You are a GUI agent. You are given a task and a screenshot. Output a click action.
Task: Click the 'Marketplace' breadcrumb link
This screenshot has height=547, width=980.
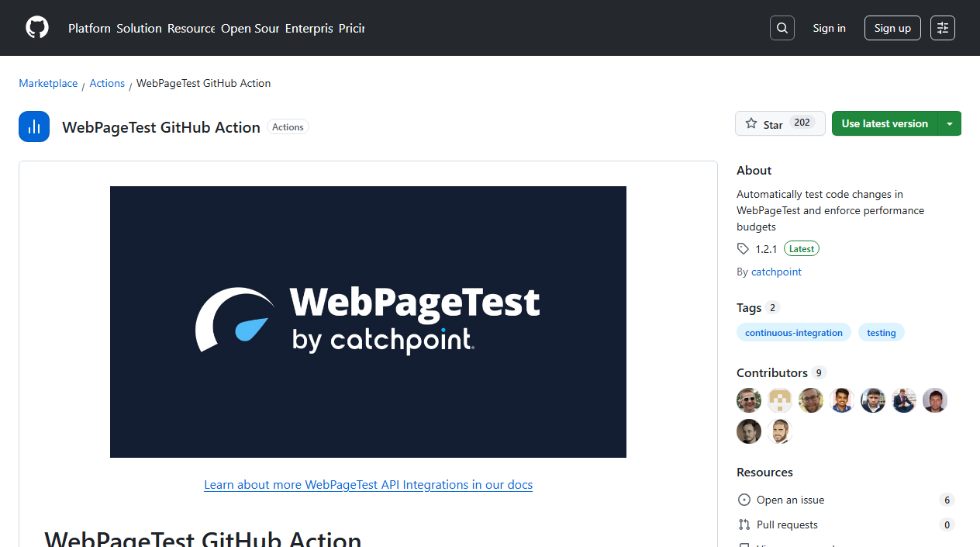click(48, 83)
